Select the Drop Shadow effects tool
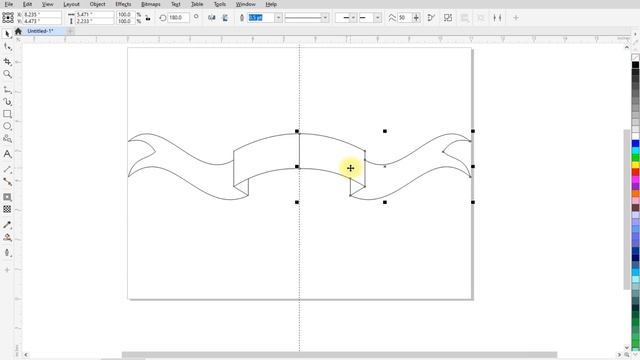 [7, 197]
